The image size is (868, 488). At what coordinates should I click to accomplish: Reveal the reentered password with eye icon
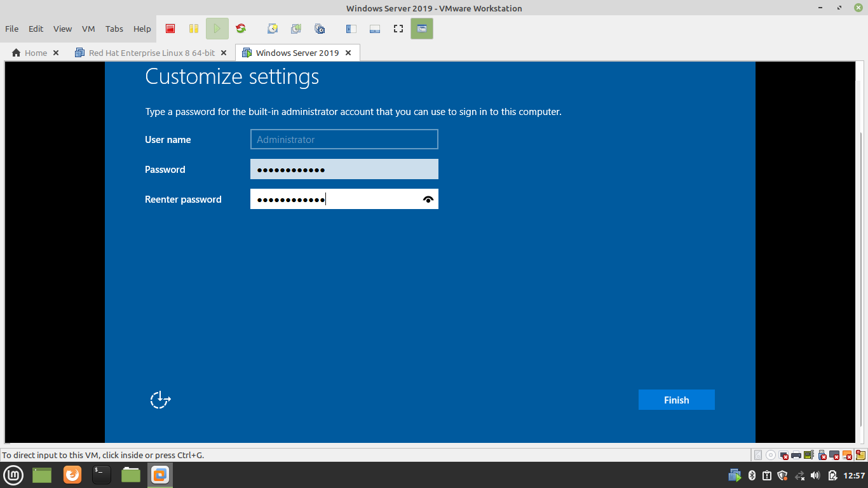click(x=428, y=200)
